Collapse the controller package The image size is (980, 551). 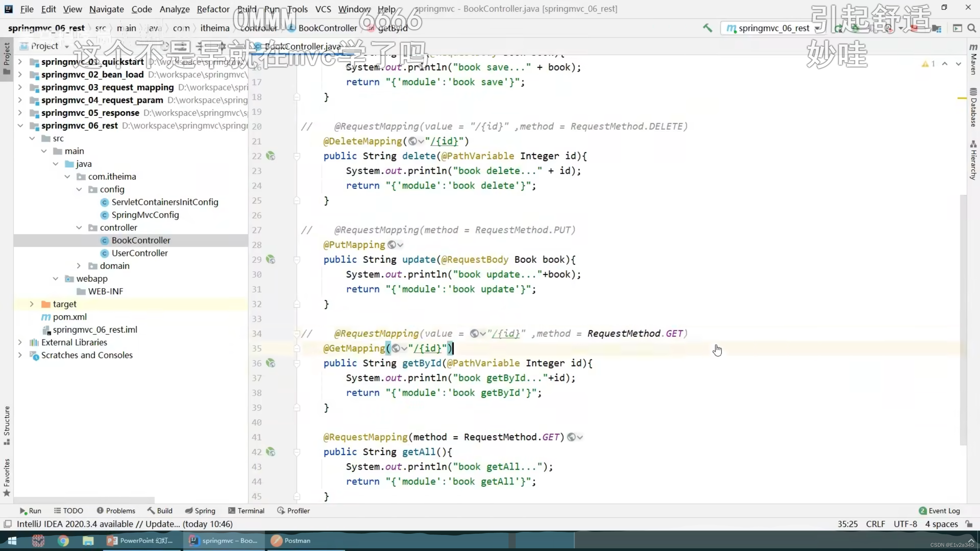click(79, 228)
